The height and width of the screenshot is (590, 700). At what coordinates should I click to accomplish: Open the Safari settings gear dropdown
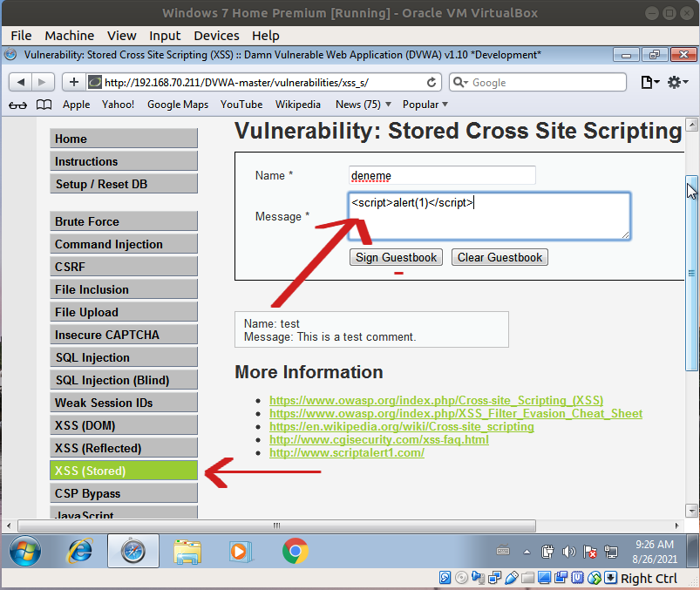[x=677, y=82]
